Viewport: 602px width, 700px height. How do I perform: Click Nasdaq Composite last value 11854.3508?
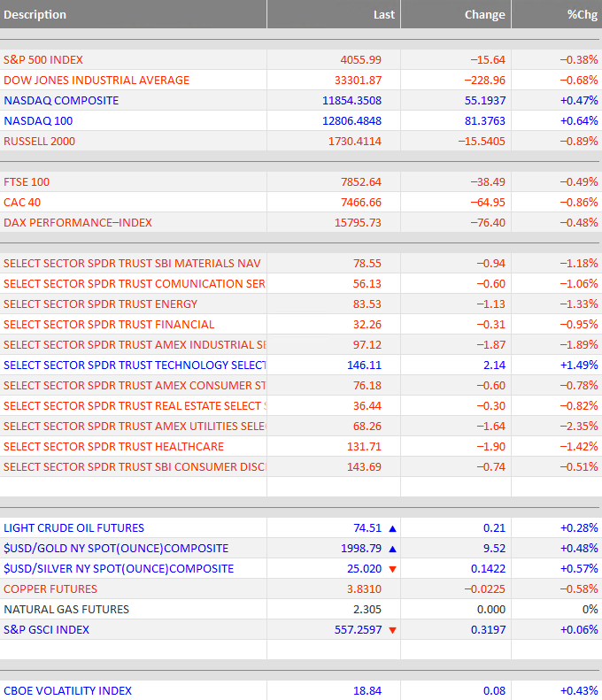tap(352, 101)
